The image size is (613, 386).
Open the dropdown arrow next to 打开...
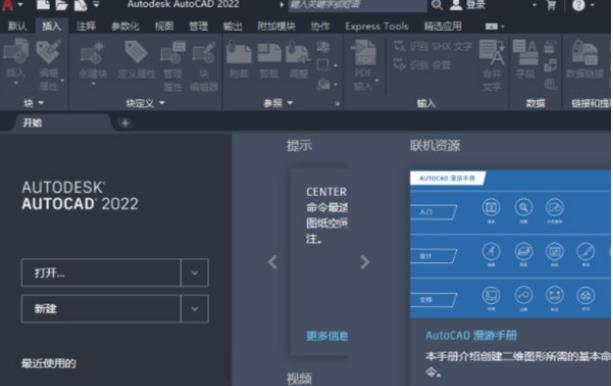pos(194,273)
